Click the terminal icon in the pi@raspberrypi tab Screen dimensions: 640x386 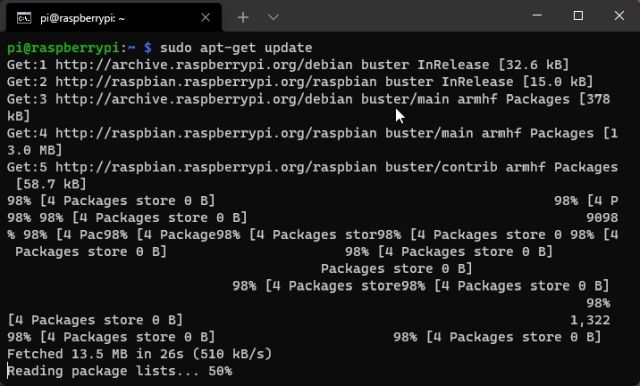click(x=24, y=18)
